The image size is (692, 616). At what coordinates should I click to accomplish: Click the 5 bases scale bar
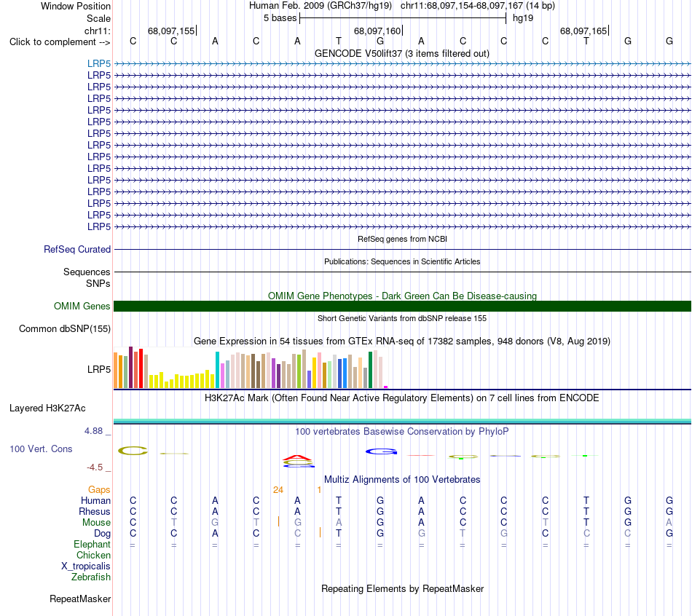coord(403,18)
